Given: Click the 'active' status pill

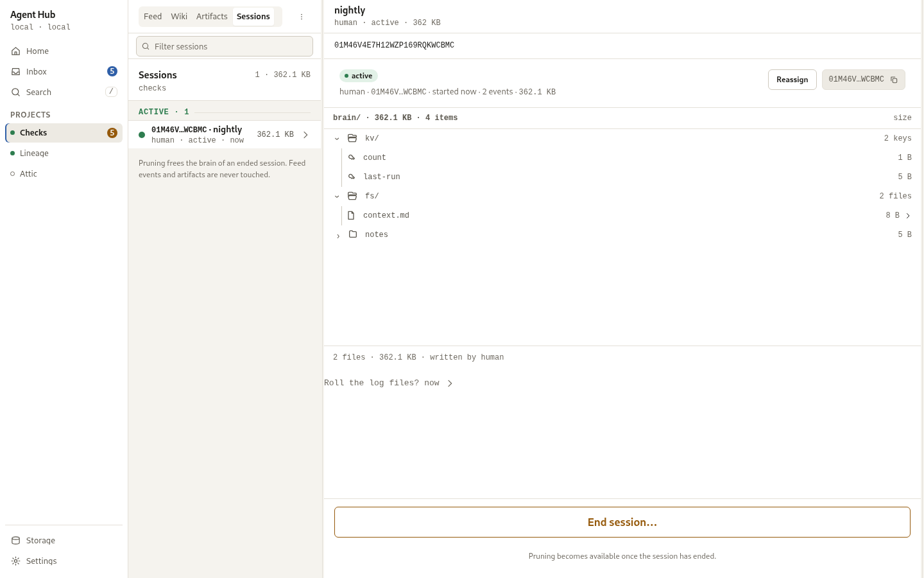Looking at the screenshot, I should click(359, 76).
